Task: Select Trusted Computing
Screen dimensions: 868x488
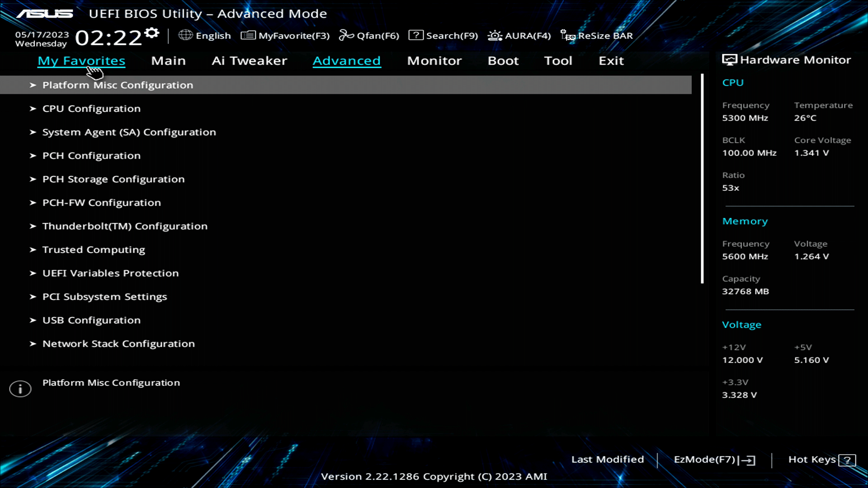Action: click(94, 249)
